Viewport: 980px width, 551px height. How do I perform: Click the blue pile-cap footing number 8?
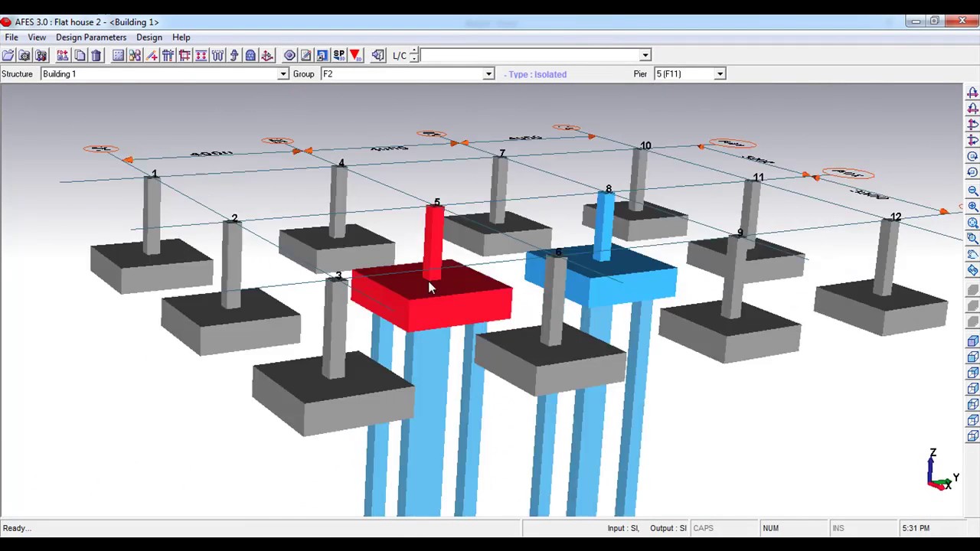click(605, 275)
